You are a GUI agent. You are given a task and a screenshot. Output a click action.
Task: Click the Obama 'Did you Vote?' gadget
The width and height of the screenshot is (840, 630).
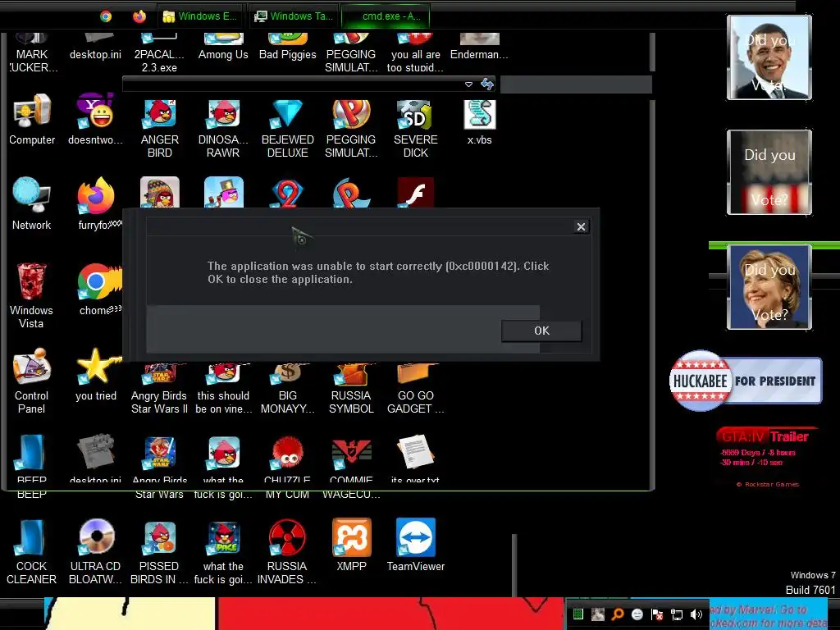click(769, 57)
